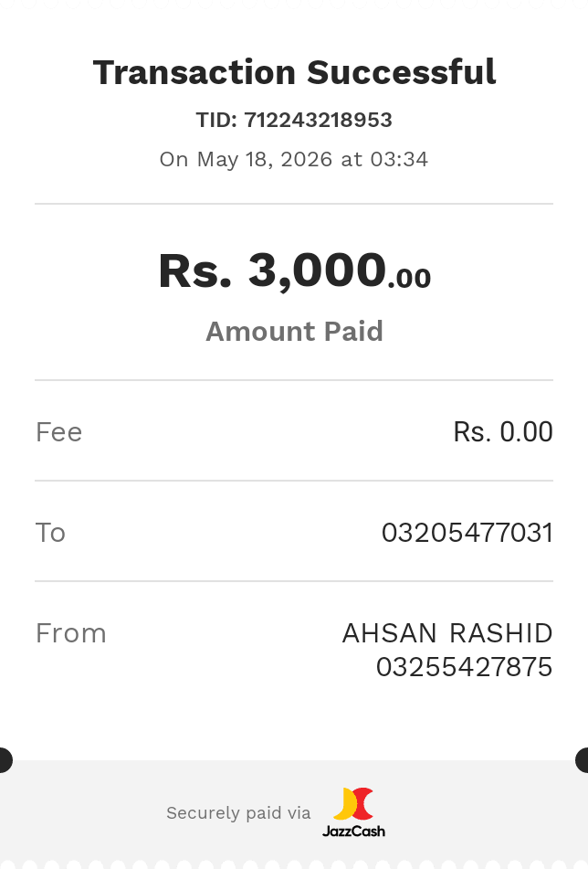The height and width of the screenshot is (869, 588).
Task: Click the Rs. 3,000.00 amount
Action: click(x=294, y=270)
